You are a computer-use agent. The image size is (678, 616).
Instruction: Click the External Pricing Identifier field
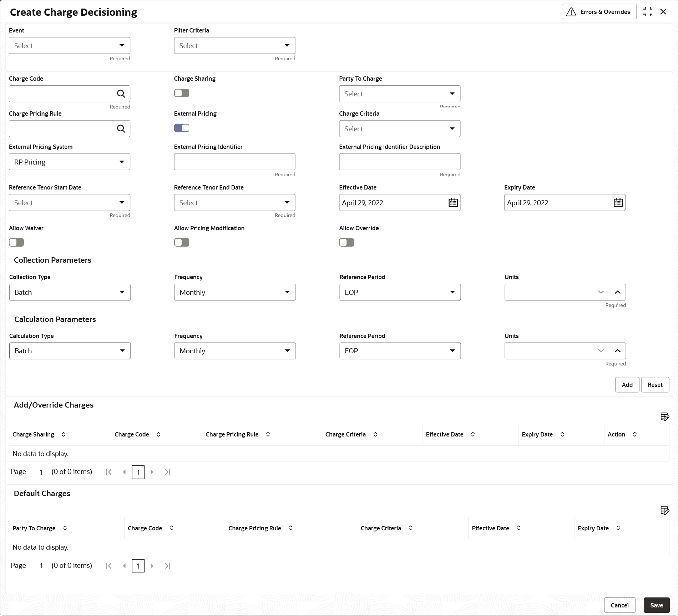click(234, 162)
